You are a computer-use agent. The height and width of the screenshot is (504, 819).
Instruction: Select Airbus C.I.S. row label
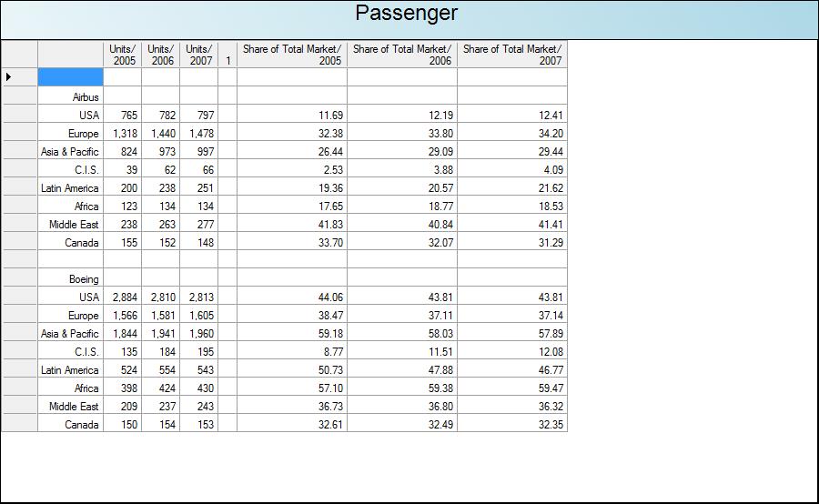tap(70, 170)
